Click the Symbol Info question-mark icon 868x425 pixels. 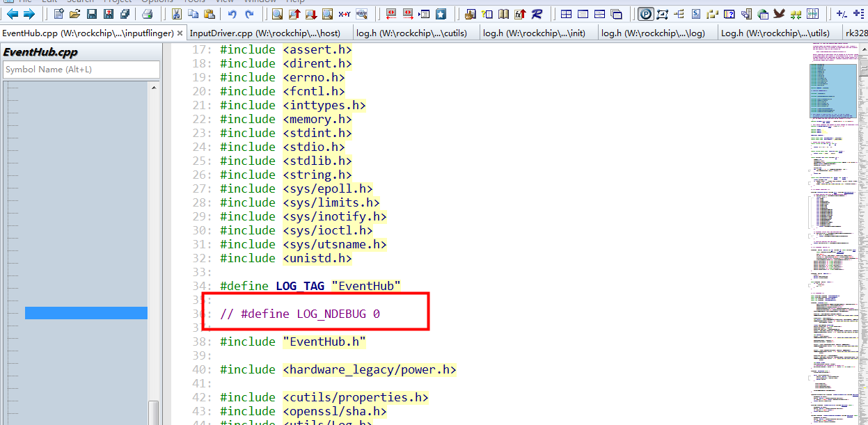click(x=487, y=14)
